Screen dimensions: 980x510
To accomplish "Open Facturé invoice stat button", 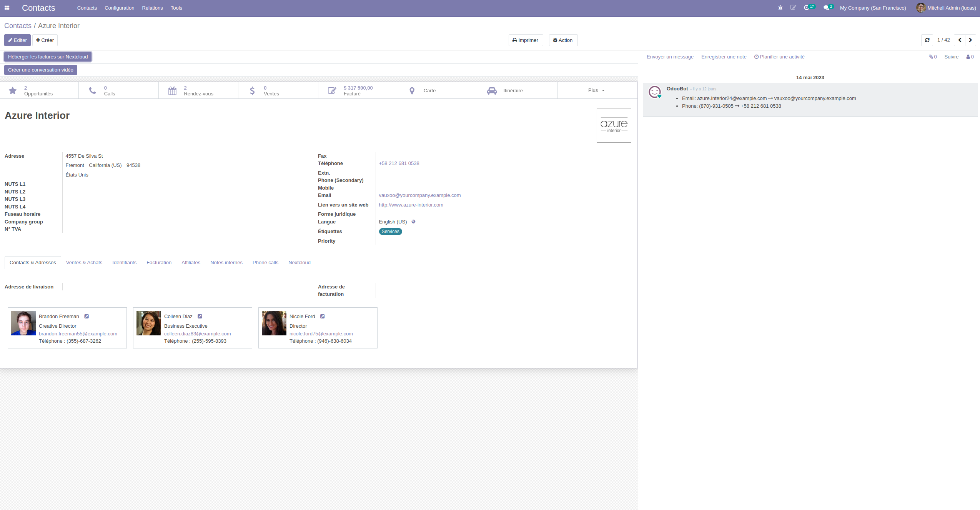I will click(x=358, y=90).
